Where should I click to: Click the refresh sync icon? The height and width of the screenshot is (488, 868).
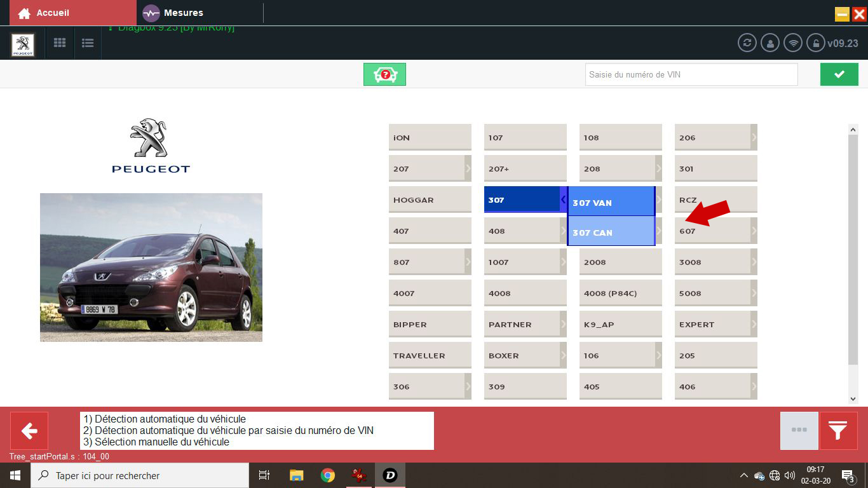(x=747, y=43)
